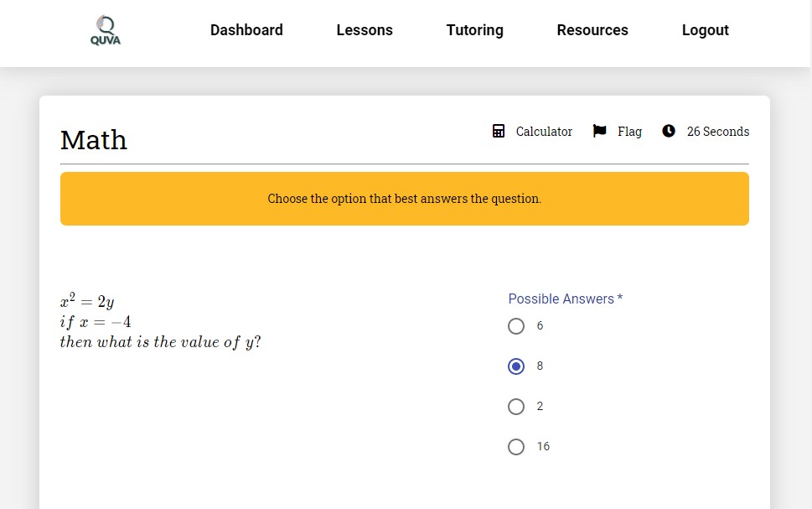Viewport: 812px width, 509px height.
Task: Pick the answer option 16
Action: pyautogui.click(x=516, y=447)
